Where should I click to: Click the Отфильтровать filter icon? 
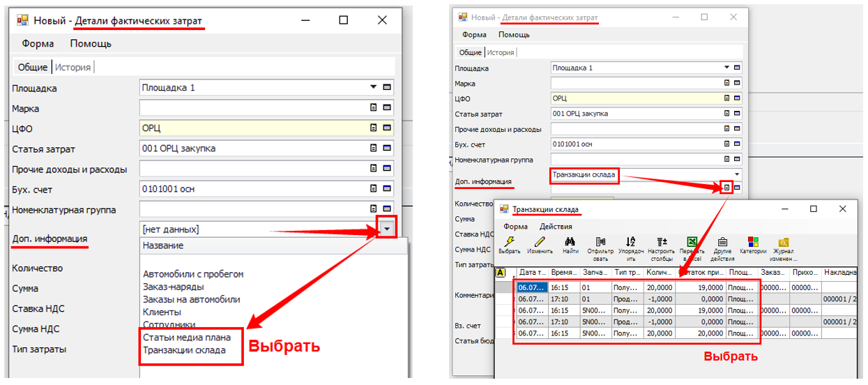600,241
